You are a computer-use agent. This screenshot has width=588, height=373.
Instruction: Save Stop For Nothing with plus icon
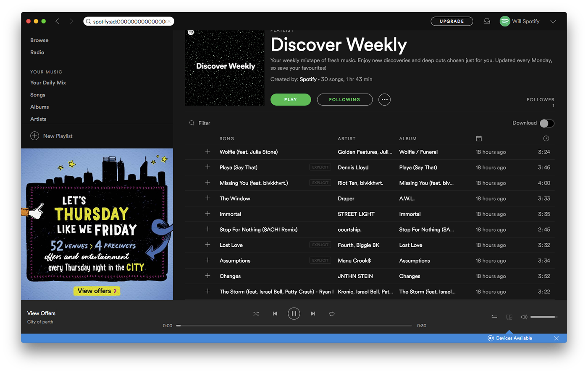pos(208,229)
